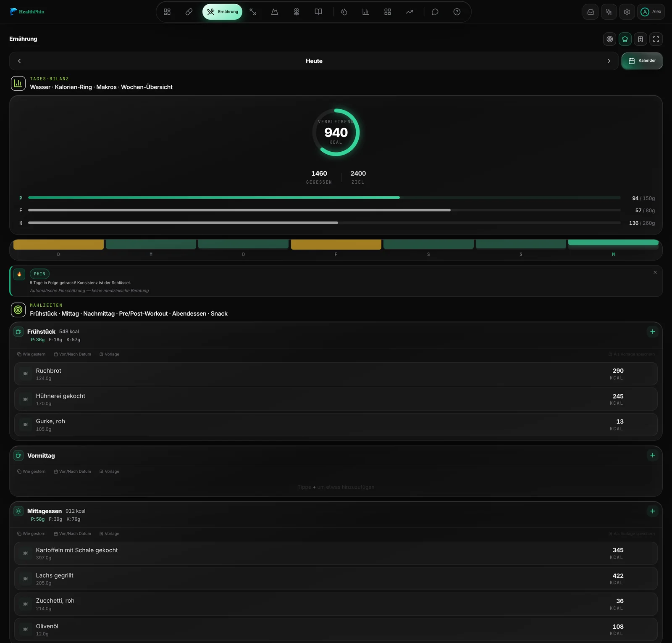
Task: Open the four-squares icon beside trend arrow
Action: tap(388, 12)
